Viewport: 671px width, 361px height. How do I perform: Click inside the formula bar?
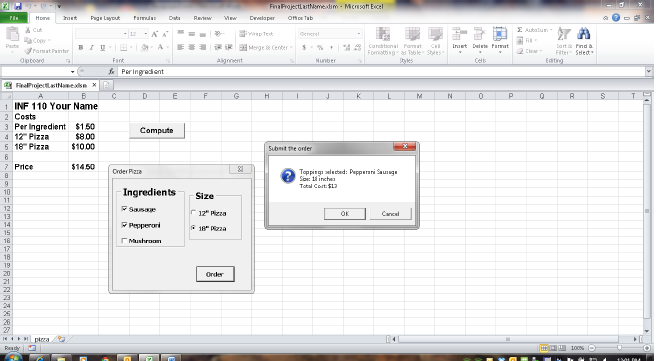[x=381, y=72]
